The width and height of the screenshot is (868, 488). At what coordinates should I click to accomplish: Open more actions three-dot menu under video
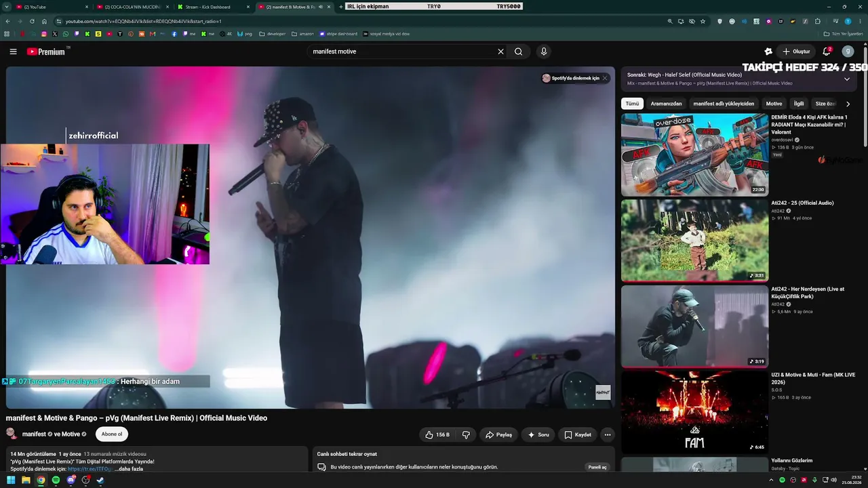click(608, 434)
